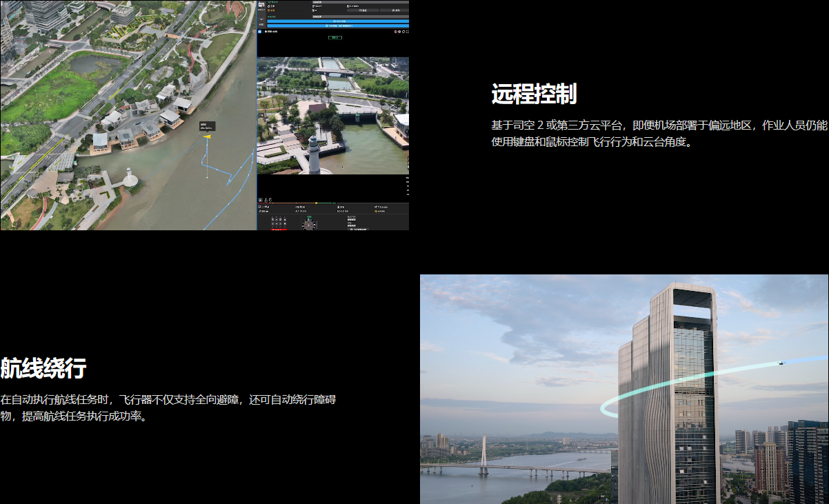The image size is (829, 504).
Task: Click the first icon at bottom-left of the video area
Action: tap(261, 200)
